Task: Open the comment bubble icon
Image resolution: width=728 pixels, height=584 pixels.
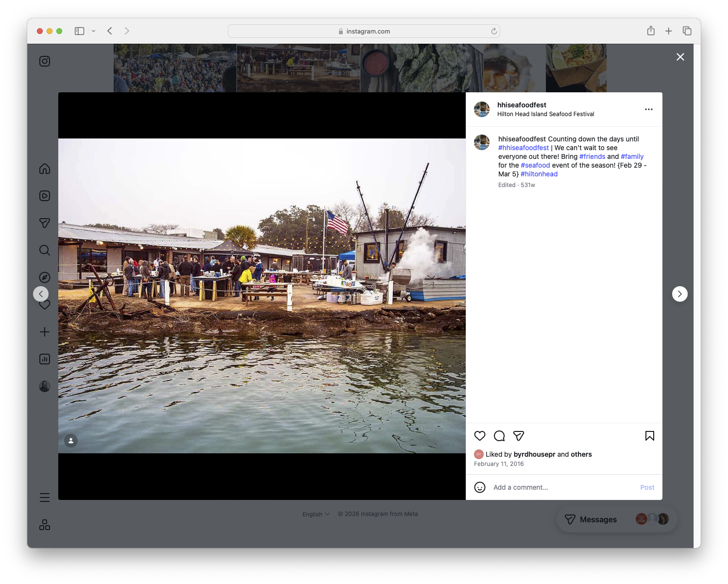Action: click(499, 436)
